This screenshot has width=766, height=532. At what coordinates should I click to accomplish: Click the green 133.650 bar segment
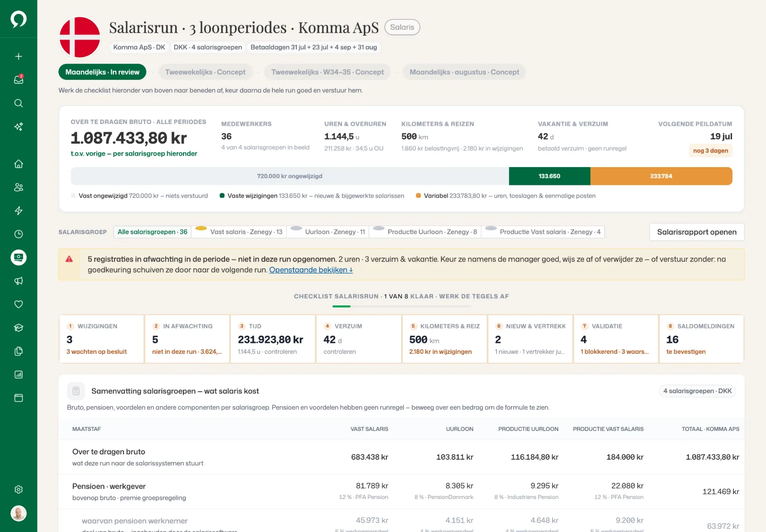tap(550, 176)
